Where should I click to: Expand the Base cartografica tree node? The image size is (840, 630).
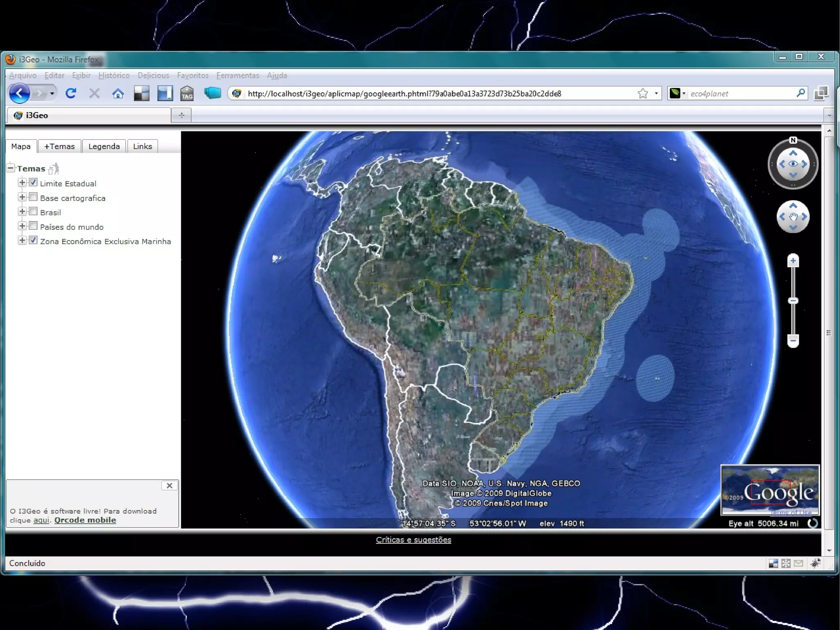pyautogui.click(x=22, y=197)
